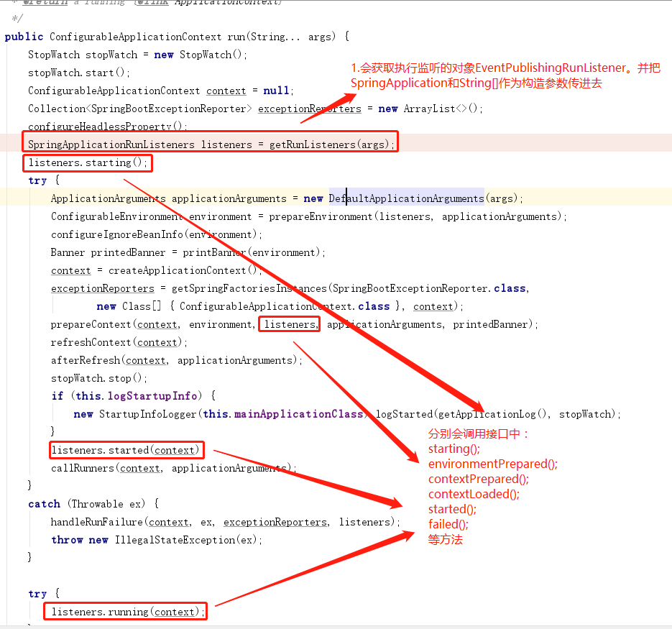Click 'SpringApplicationRunListeners' type name

tap(111, 145)
